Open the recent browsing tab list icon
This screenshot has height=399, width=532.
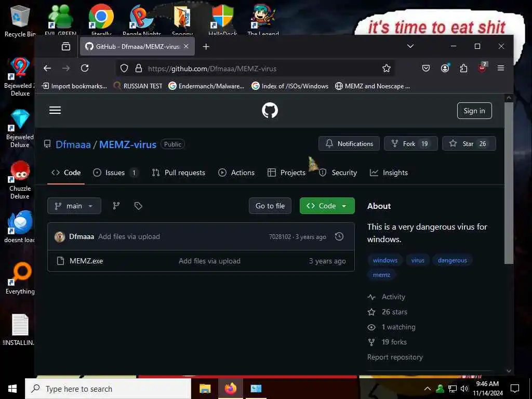tap(66, 46)
